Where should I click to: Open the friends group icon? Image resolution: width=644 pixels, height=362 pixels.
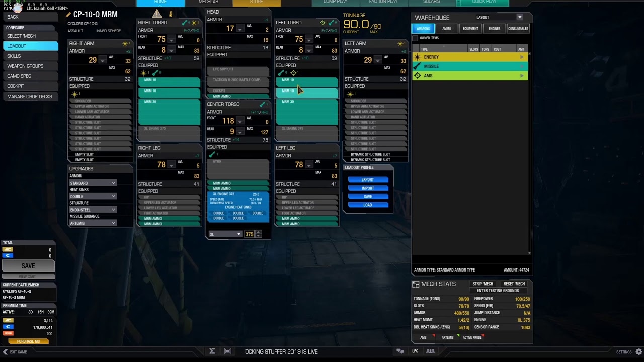coord(430,351)
